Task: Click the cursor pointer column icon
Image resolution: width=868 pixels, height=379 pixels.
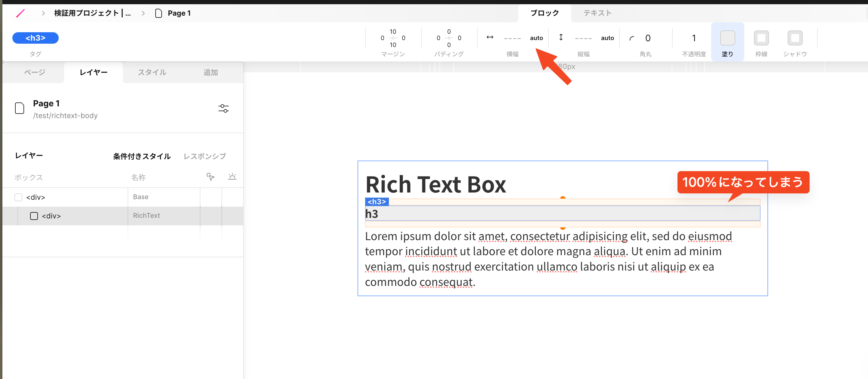Action: (211, 177)
